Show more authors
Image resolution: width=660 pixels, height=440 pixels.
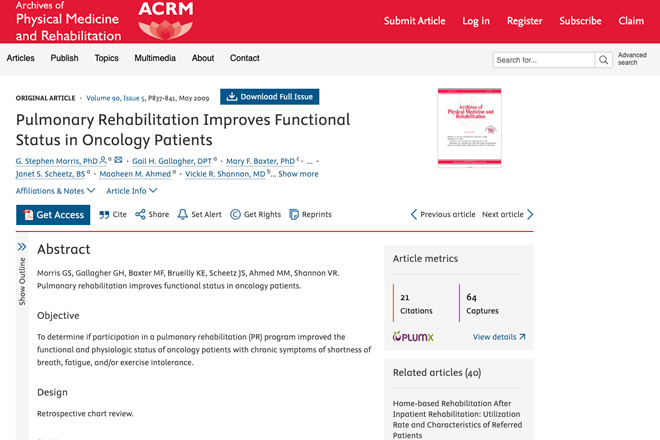298,174
